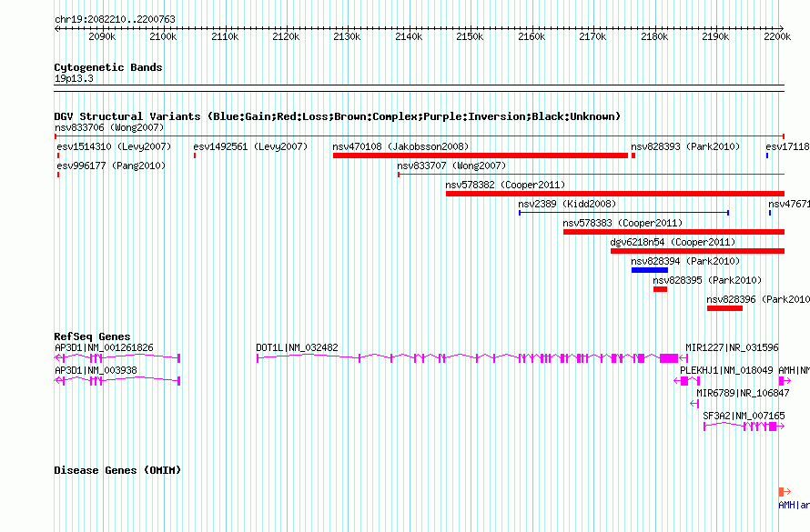Click the esv1514310 (Levy2007) marker
The height and width of the screenshot is (532, 810).
point(58,156)
